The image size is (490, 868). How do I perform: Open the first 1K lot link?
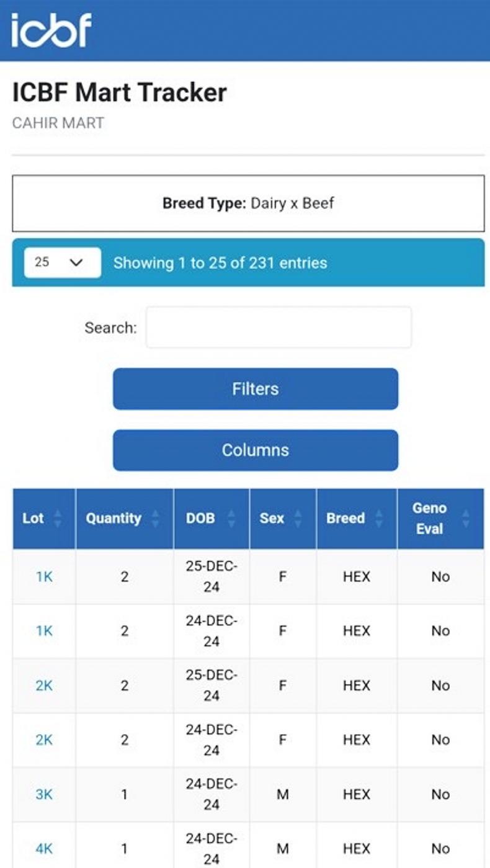pos(44,576)
